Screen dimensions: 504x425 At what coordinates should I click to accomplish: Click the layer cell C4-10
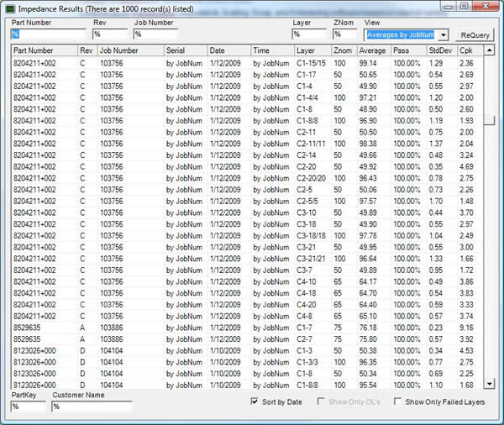tap(307, 281)
